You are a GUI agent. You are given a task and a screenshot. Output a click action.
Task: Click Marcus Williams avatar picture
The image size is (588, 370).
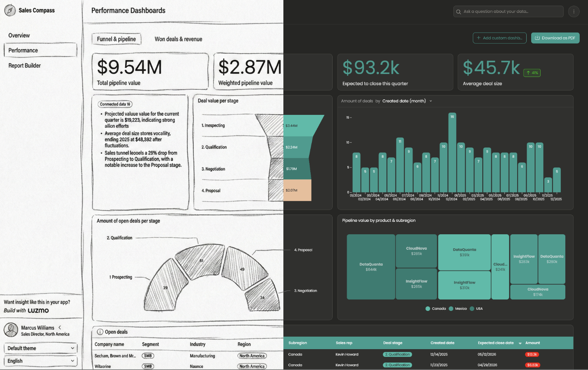(x=11, y=330)
